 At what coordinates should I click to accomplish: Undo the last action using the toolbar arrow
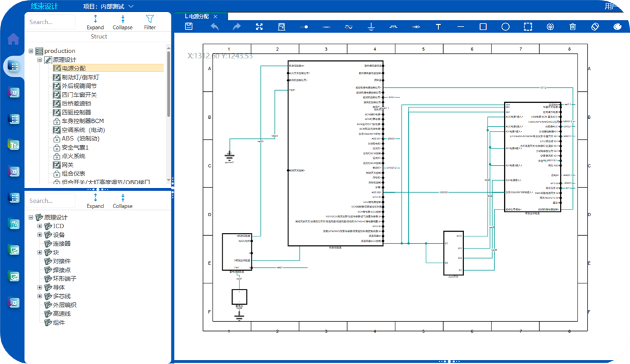point(214,27)
